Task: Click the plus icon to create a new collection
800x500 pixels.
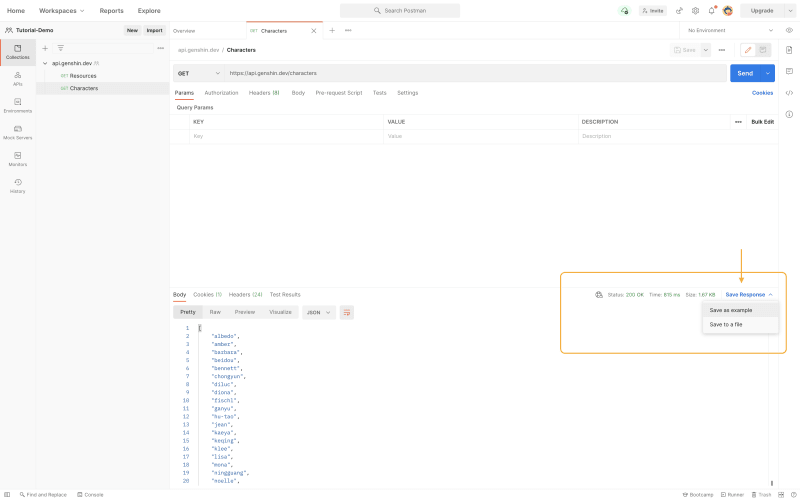Action: (x=45, y=48)
